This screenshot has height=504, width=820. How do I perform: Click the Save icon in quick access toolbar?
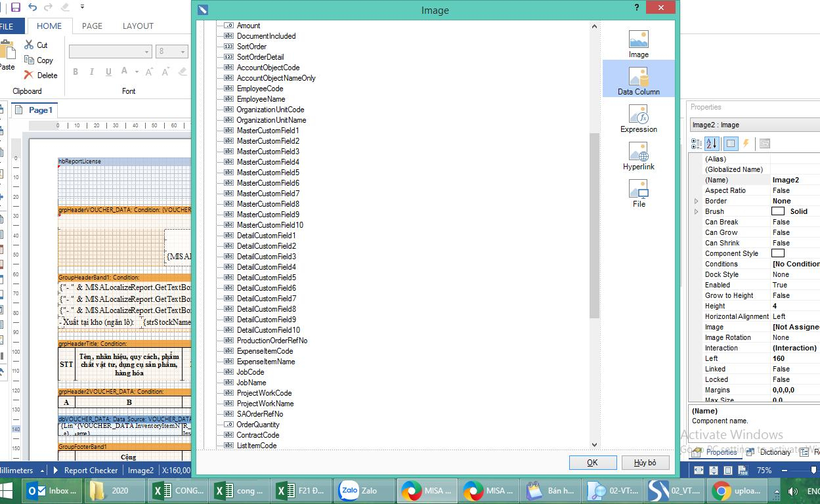[x=16, y=7]
